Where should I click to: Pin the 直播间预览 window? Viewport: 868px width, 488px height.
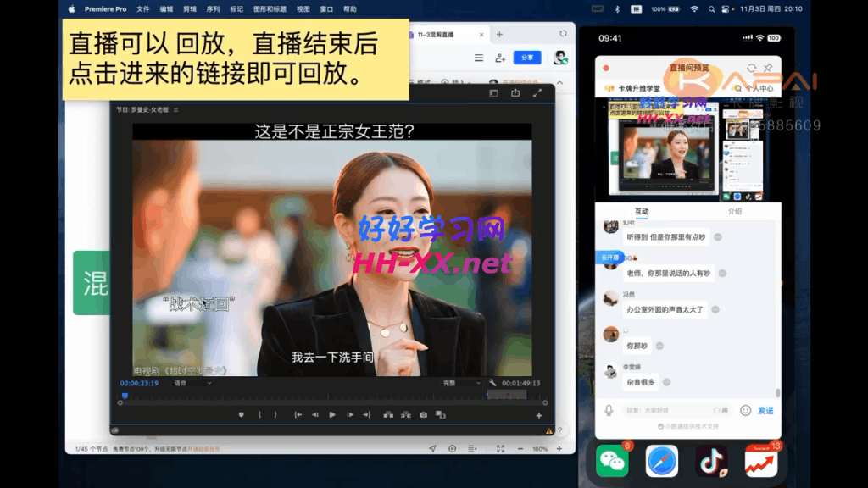[768, 68]
